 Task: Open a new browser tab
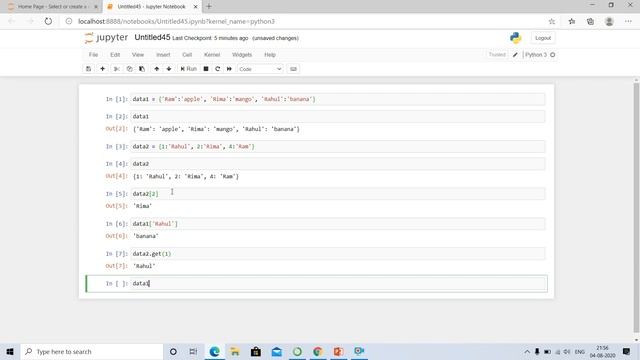[209, 7]
